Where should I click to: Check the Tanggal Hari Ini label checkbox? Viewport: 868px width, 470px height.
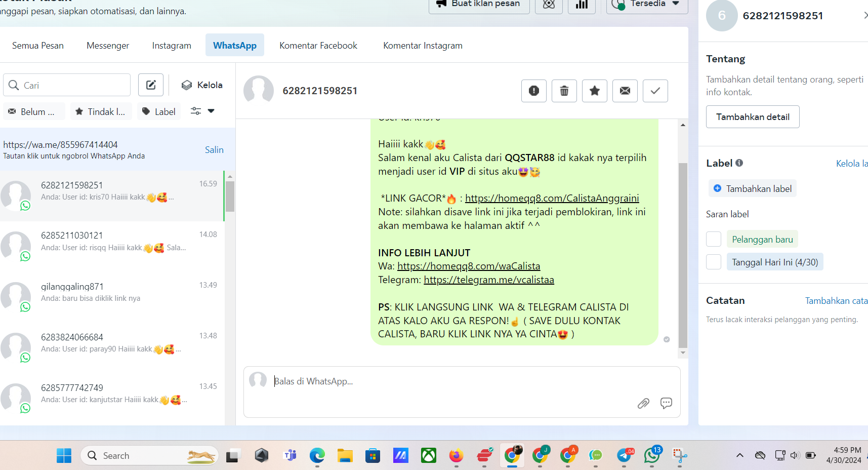pos(714,262)
